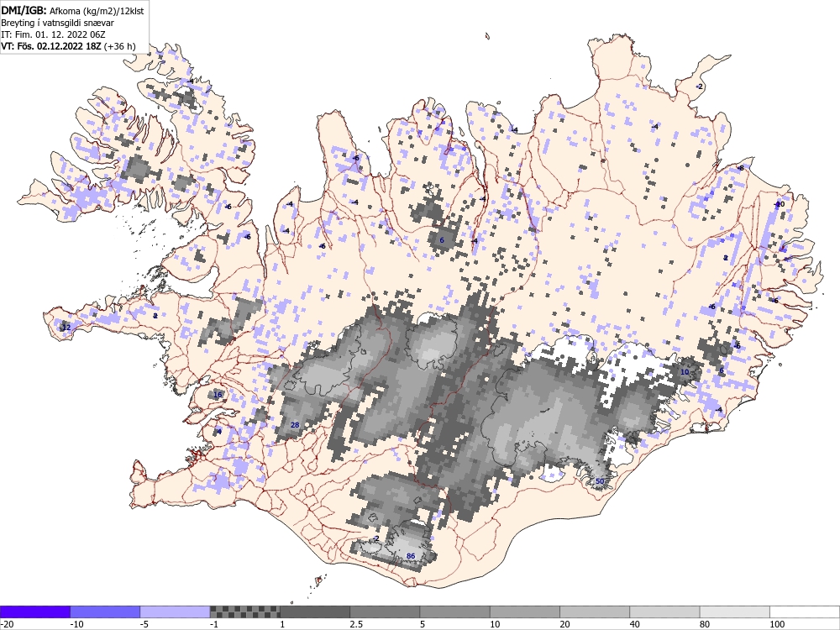Click the "DMI/IGB: Afkoma (kg/m2)/12klst" title line
Screen dimensions: 840x630
(x=72, y=11)
